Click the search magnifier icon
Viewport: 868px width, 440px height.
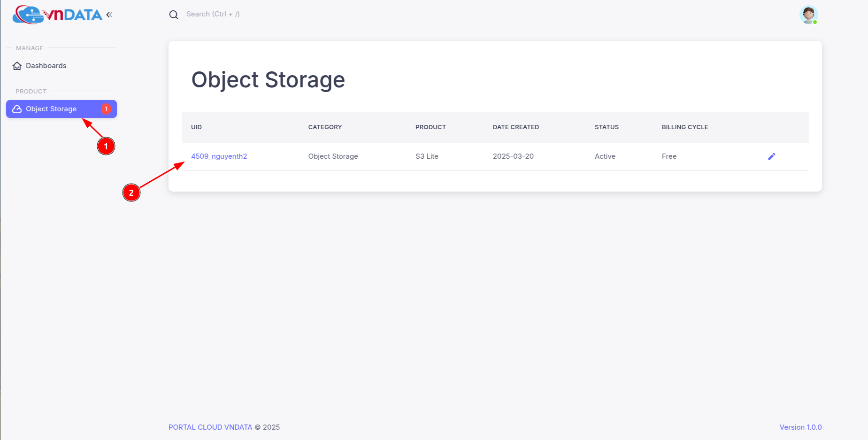174,15
